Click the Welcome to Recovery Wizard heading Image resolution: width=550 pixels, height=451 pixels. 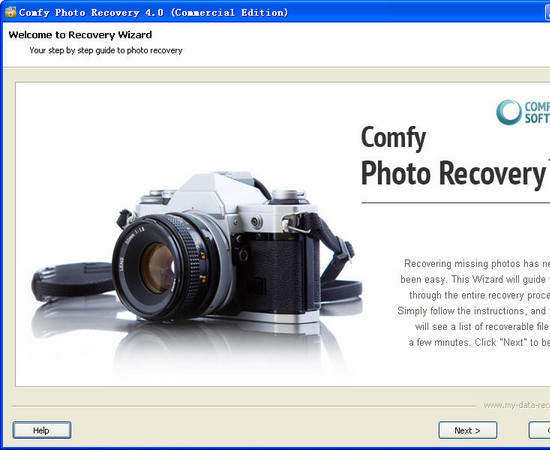pos(80,35)
